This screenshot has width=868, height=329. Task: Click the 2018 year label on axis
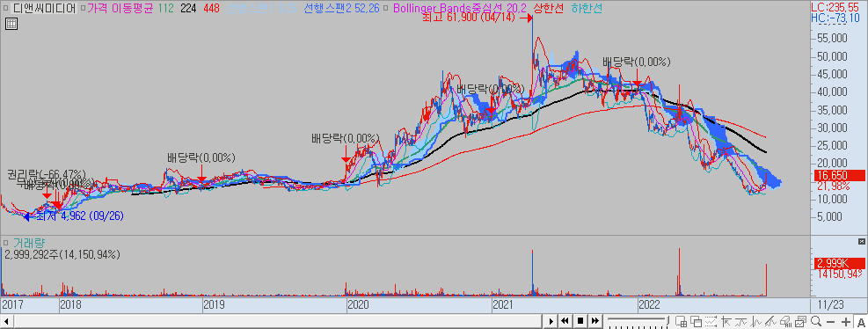(70, 304)
